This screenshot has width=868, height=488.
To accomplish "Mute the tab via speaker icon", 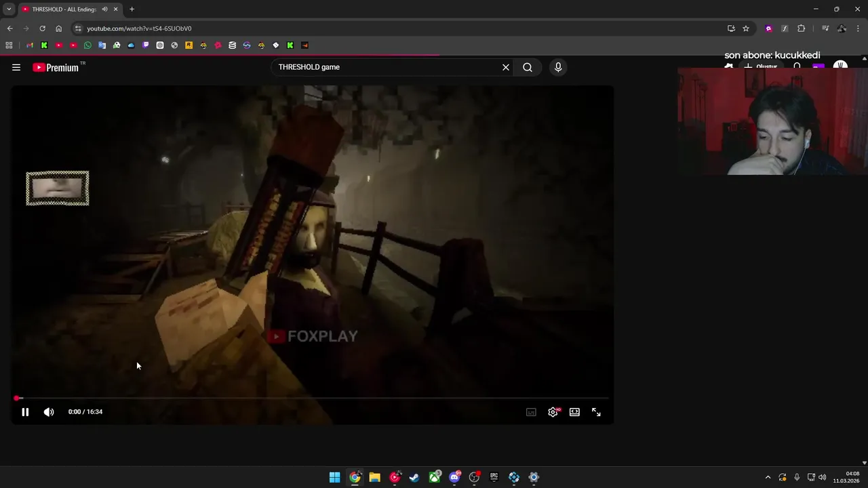I will pyautogui.click(x=104, y=9).
